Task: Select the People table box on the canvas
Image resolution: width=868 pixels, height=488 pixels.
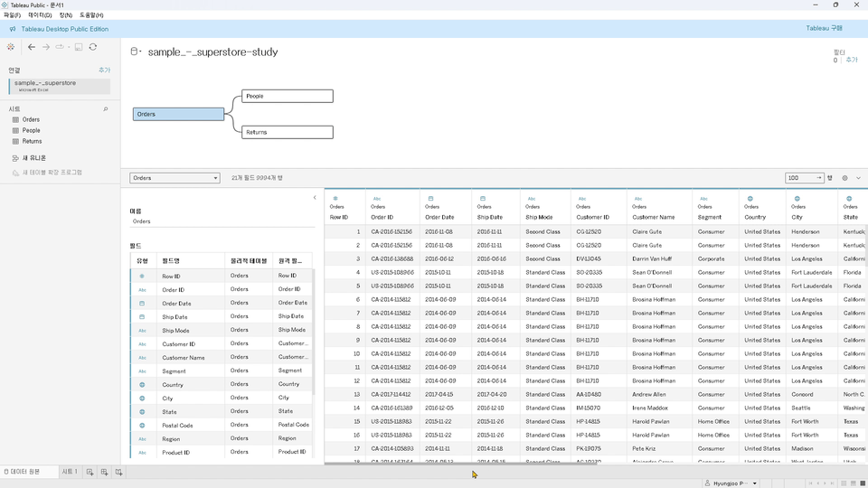Action: point(288,97)
